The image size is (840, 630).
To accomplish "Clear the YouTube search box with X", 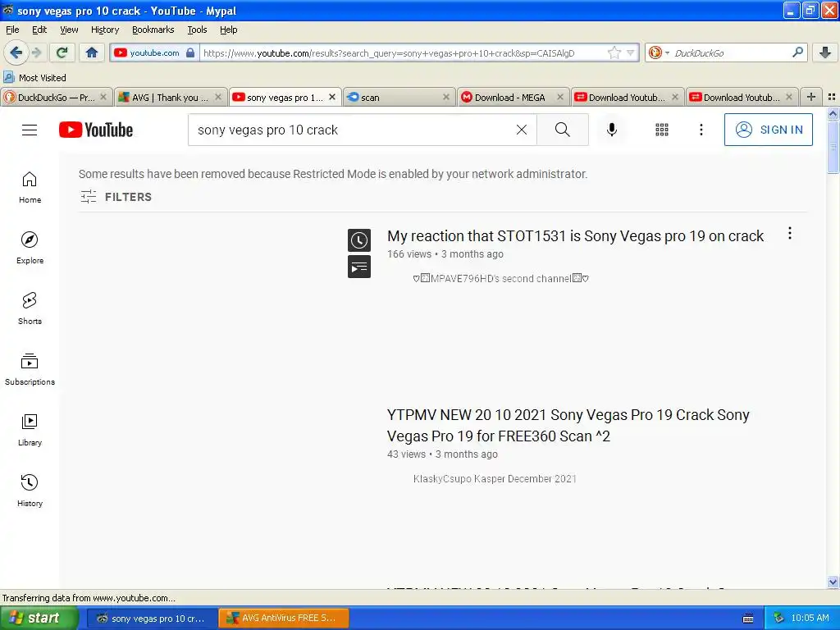I will tap(521, 130).
